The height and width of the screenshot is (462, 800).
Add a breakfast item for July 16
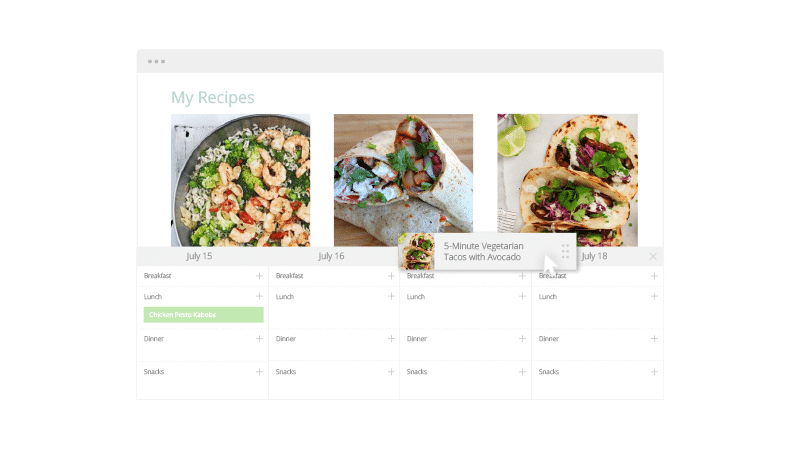[391, 276]
